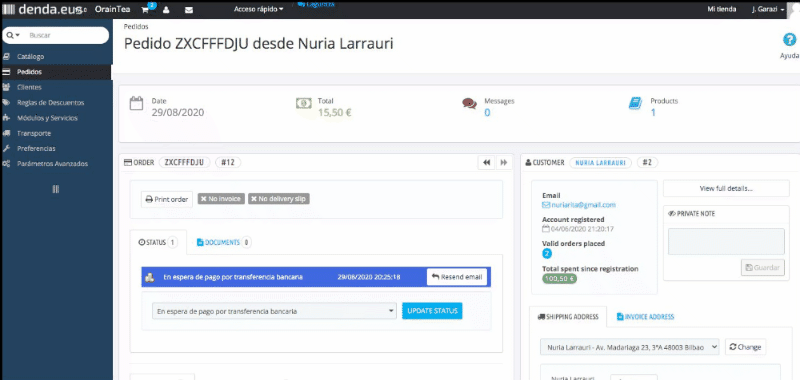Open the shopping cart icon in top bar
Viewport: 800px width, 380px height.
click(145, 9)
